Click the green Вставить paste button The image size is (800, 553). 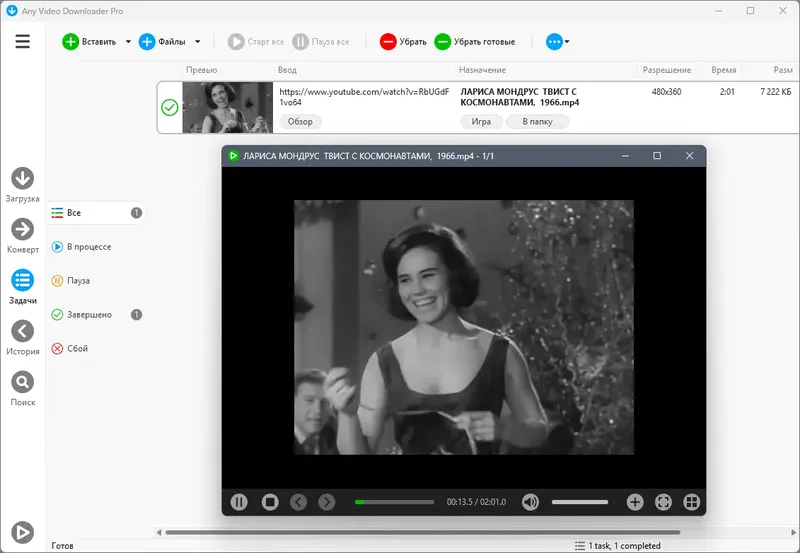[89, 42]
